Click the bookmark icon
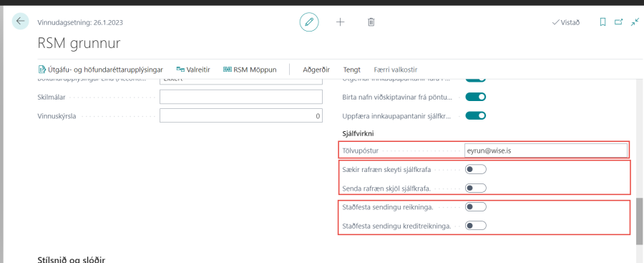 (602, 22)
